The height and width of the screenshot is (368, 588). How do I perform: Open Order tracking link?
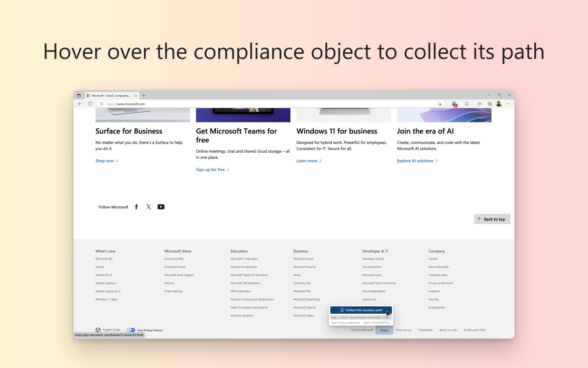click(173, 291)
